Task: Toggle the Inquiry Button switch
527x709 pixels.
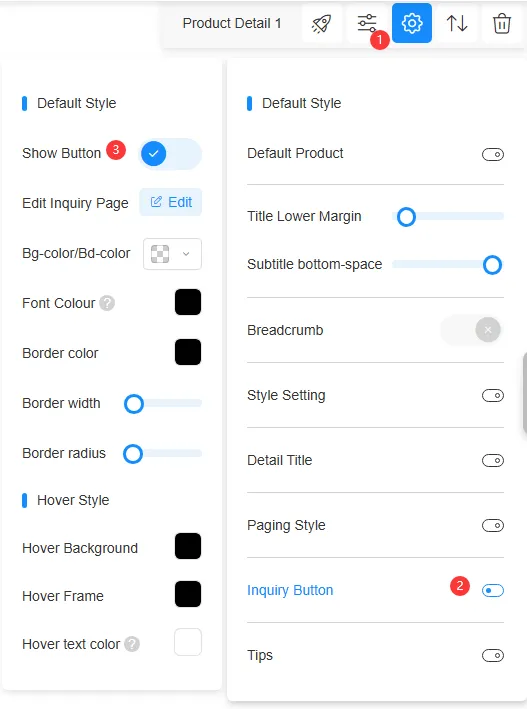Action: 493,591
